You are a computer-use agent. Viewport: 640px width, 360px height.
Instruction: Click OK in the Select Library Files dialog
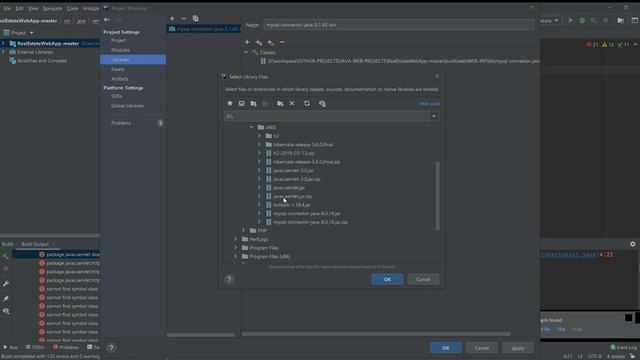(387, 280)
